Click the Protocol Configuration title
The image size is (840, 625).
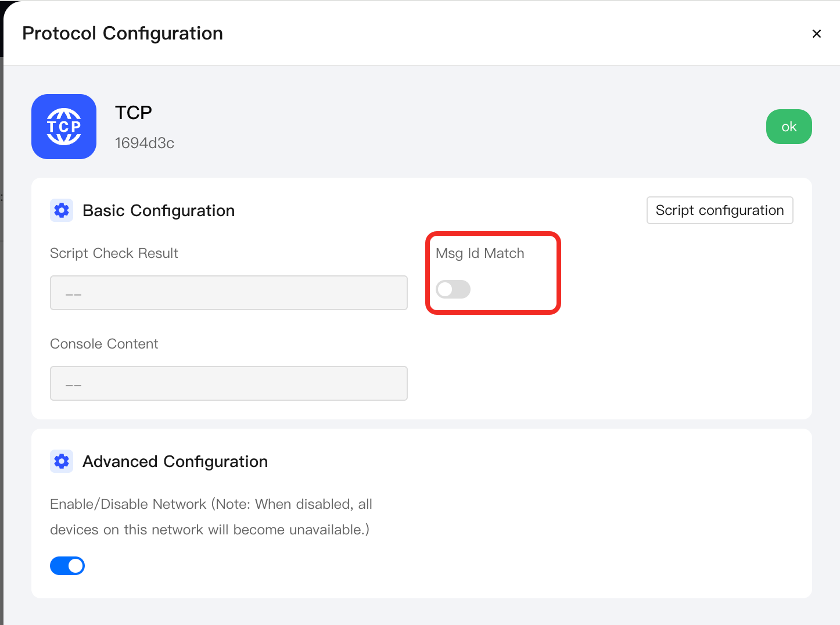tap(123, 34)
